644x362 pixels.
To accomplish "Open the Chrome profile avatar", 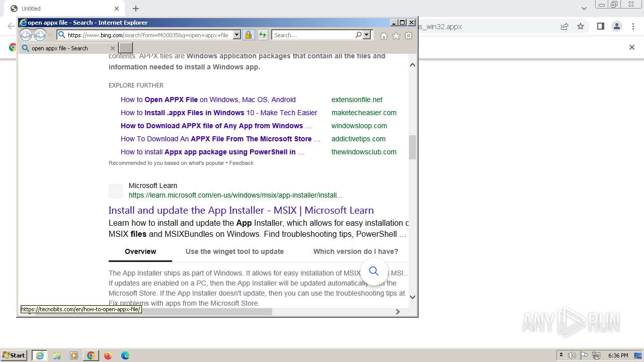I will [x=617, y=27].
